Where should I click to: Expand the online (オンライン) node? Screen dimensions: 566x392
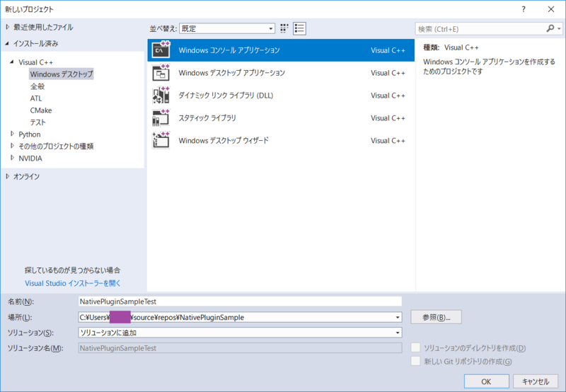tap(7, 176)
